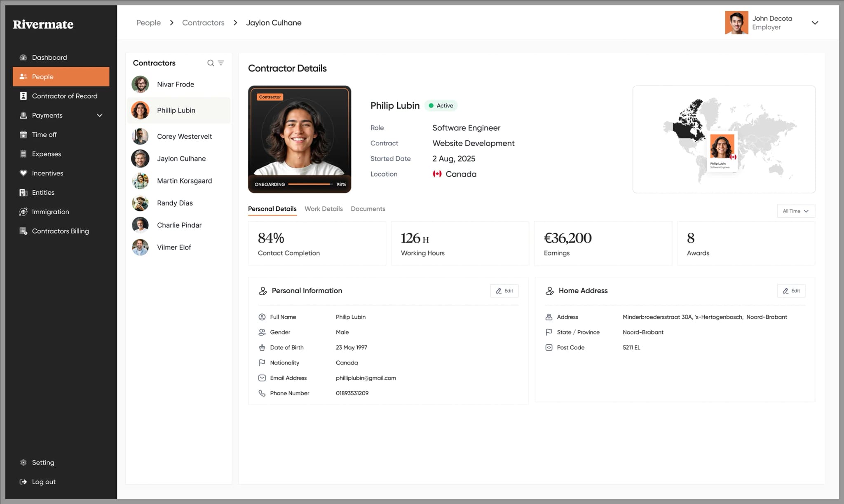
Task: Expand the John Decota profile menu
Action: [x=815, y=23]
